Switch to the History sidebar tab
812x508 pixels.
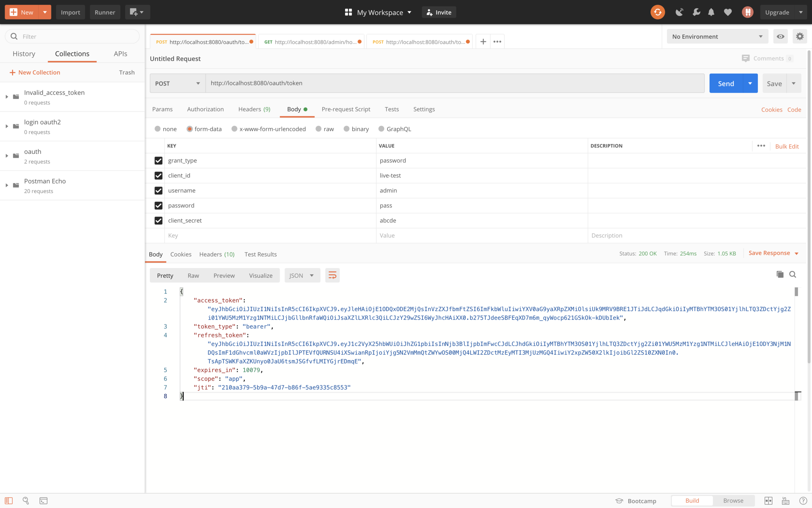(24, 53)
